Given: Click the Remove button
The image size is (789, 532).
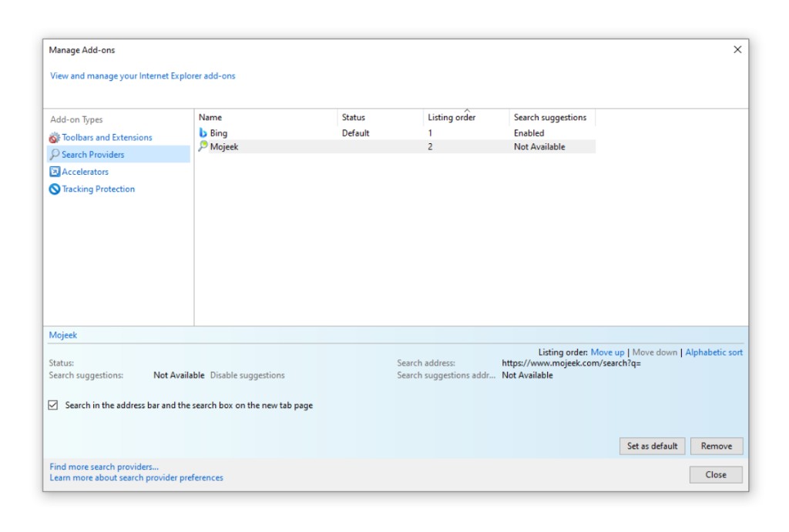Looking at the screenshot, I should click(x=717, y=446).
